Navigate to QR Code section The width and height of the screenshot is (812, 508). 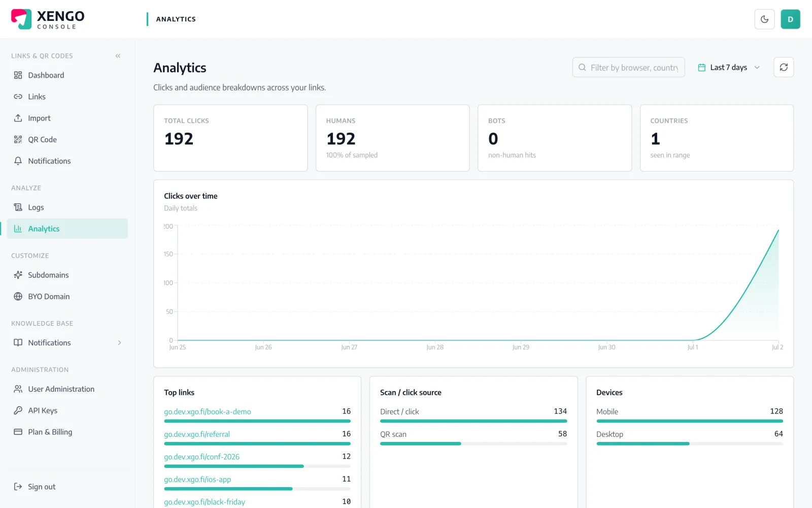pyautogui.click(x=67, y=139)
